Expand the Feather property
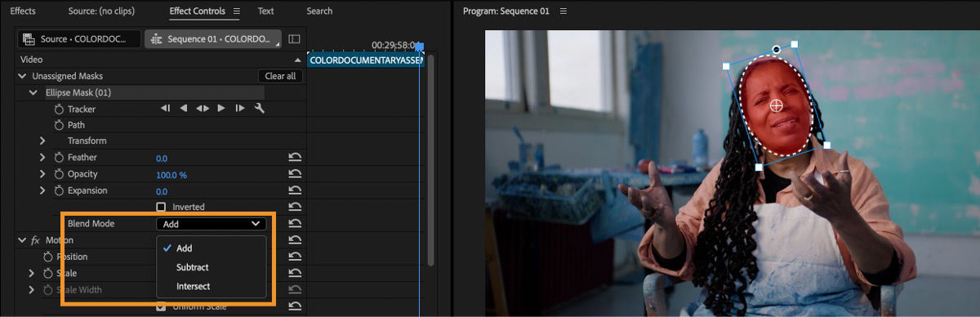This screenshot has height=317, width=980. (42, 158)
